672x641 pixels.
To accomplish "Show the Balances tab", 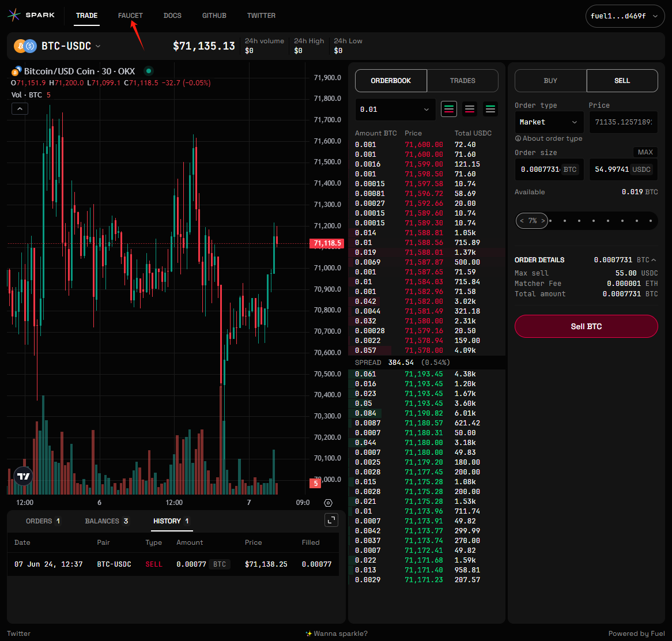I will (107, 521).
